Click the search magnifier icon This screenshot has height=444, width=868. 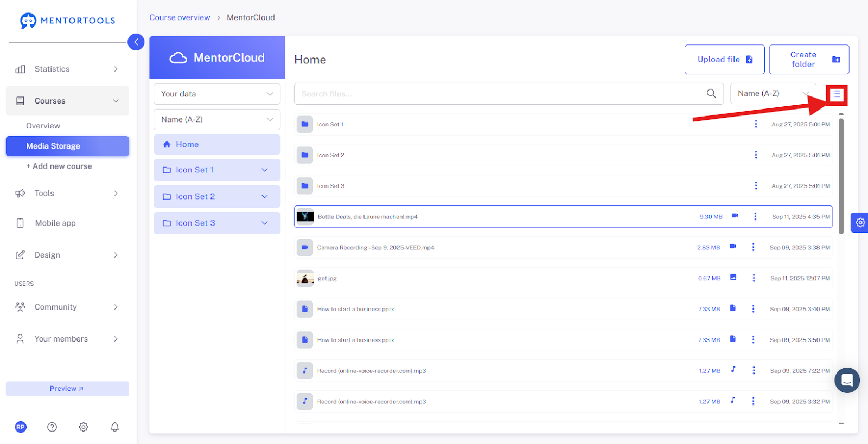pos(711,94)
